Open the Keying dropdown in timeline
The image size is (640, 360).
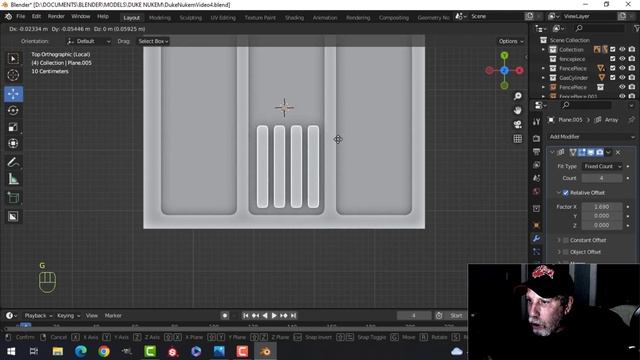pyautogui.click(x=68, y=316)
